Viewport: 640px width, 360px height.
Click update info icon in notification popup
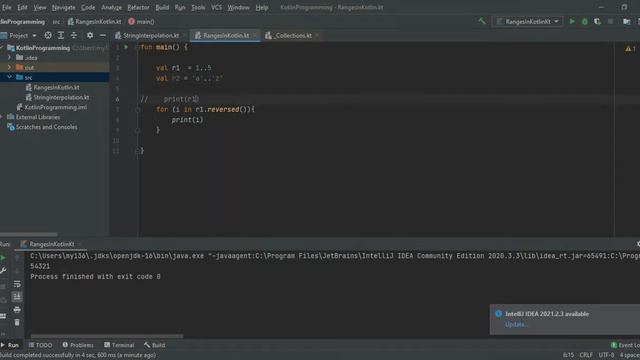[498, 313]
